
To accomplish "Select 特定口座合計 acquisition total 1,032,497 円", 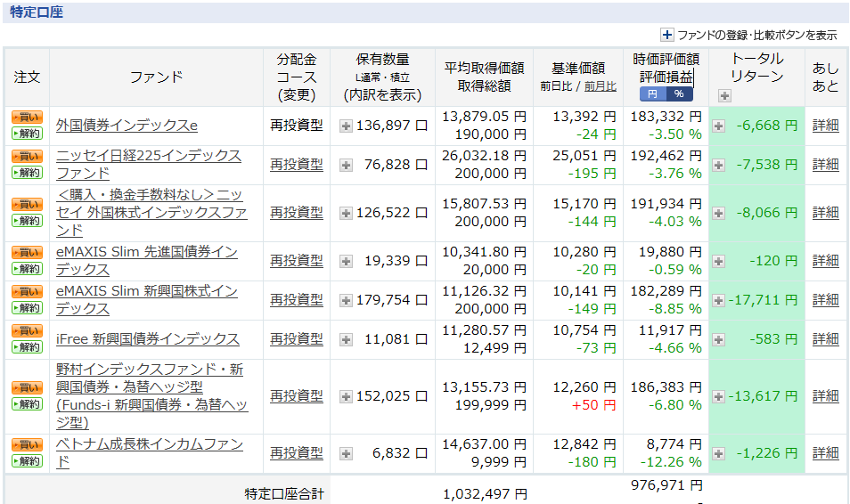I will (485, 493).
